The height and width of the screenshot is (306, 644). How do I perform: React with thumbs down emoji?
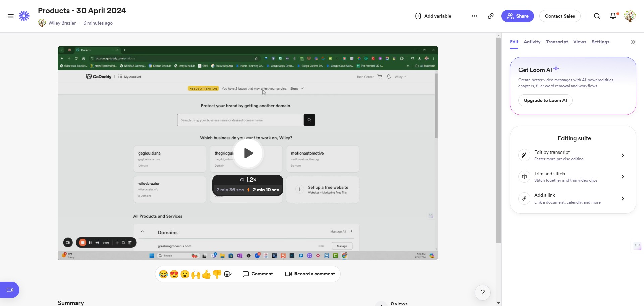click(217, 274)
